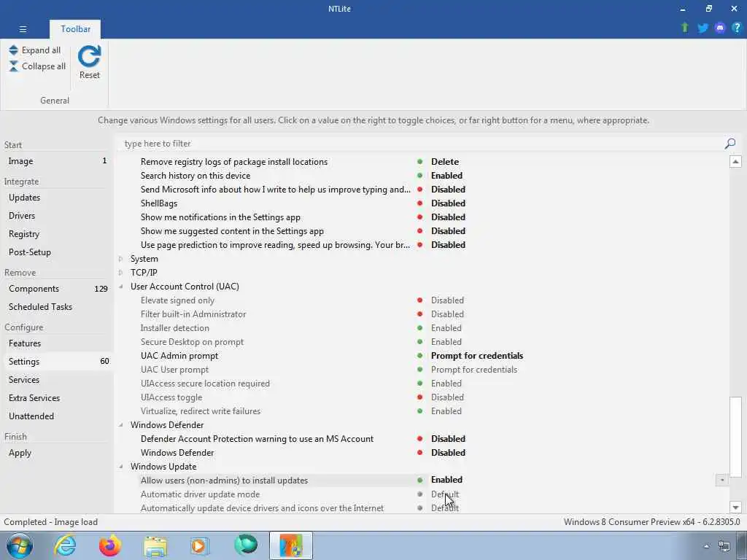Toggle ShellBags Disabled value

(x=448, y=203)
